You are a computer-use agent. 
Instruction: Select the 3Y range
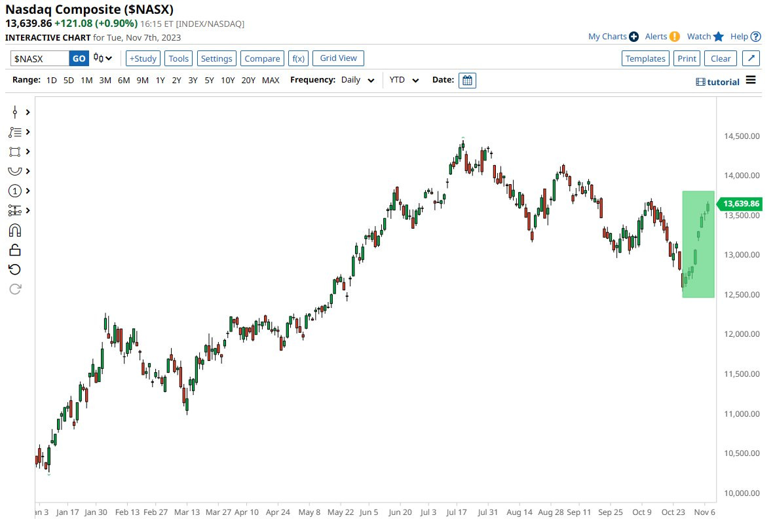click(193, 80)
